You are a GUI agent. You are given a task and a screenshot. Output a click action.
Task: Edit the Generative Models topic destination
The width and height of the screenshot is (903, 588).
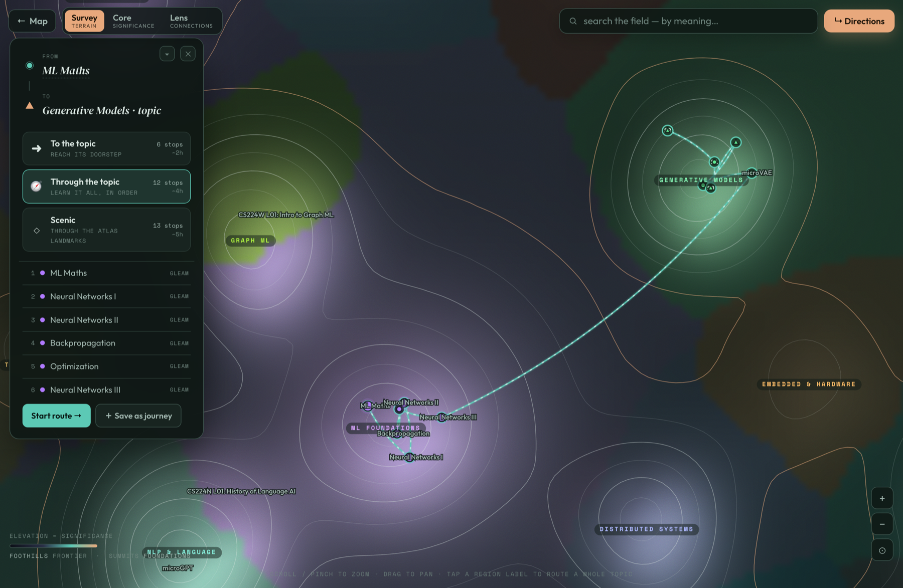coord(102,110)
